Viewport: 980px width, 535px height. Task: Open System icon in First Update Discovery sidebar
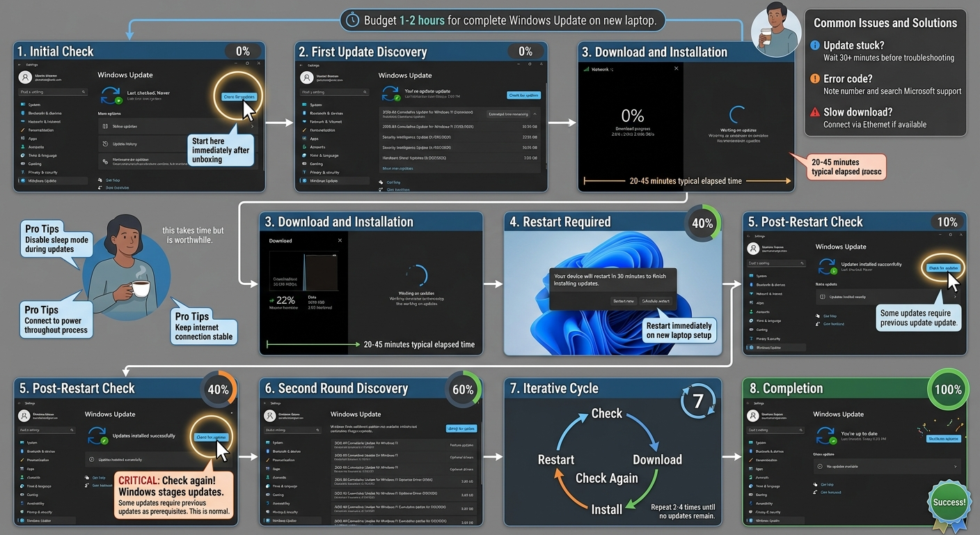(304, 104)
